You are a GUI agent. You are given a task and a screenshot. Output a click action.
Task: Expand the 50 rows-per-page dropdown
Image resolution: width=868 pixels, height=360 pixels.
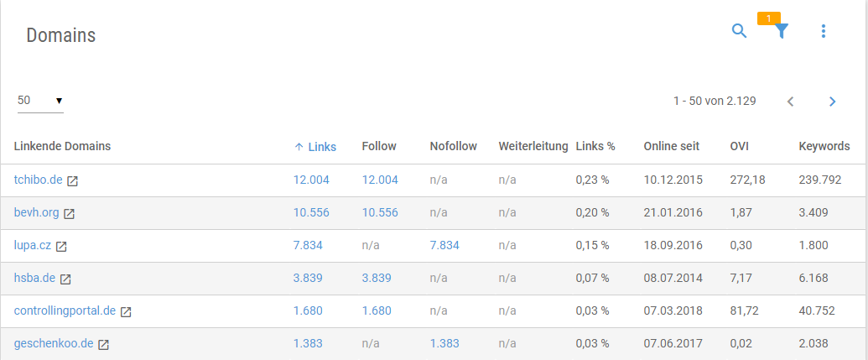point(40,101)
